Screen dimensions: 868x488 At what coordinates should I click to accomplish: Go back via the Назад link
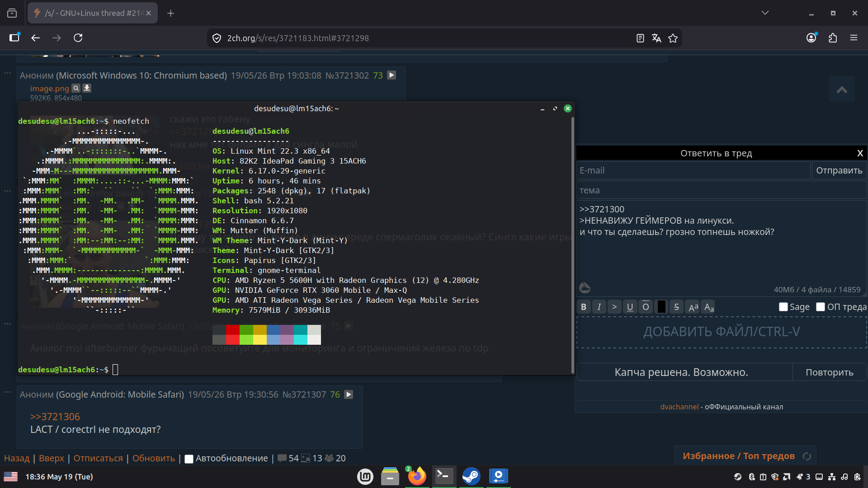click(17, 458)
